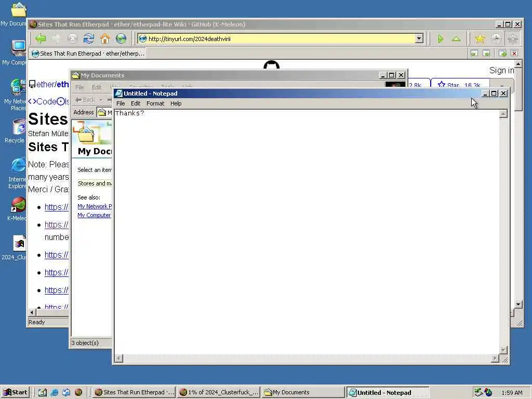Open preferences gear icon in K-Meleon
This screenshot has height=399, width=532.
[512, 39]
